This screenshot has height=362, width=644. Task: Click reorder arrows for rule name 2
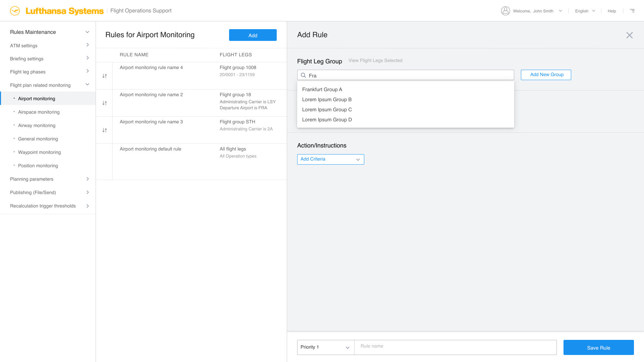(x=105, y=103)
